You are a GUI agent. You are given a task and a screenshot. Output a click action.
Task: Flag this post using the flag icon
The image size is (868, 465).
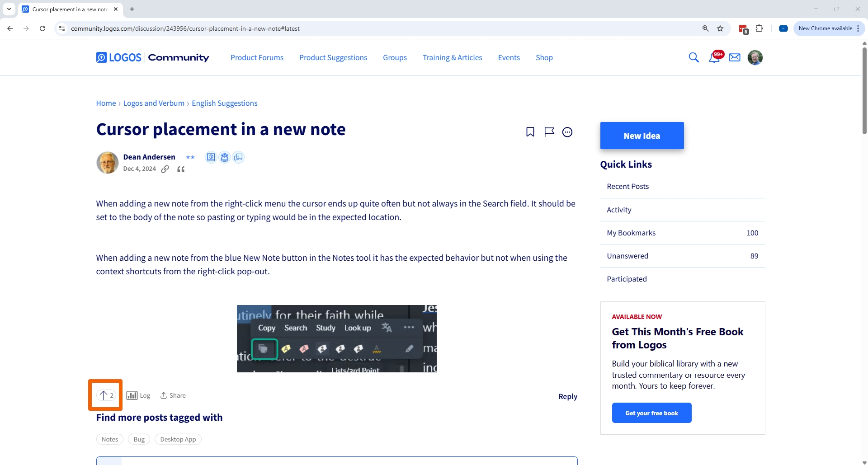coord(549,132)
